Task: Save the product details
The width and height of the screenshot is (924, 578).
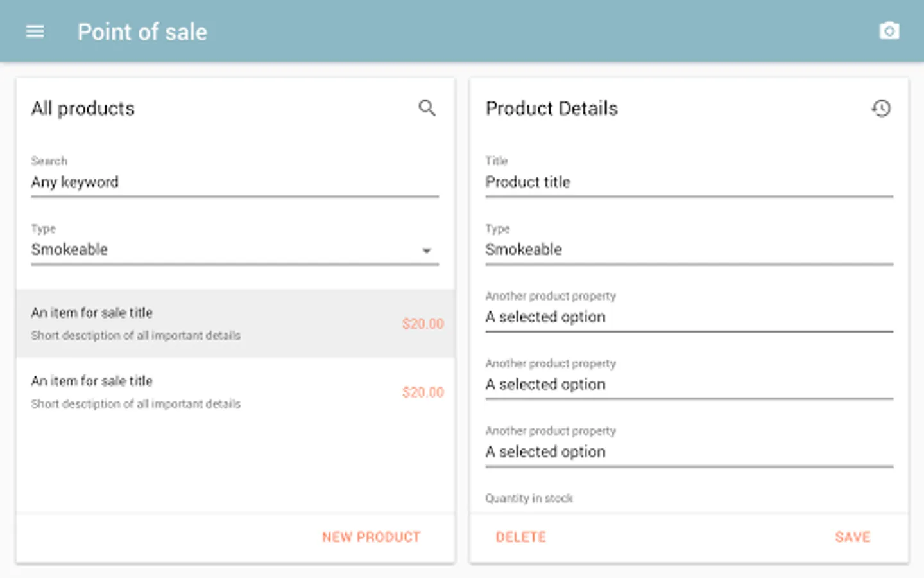Action: coord(852,537)
